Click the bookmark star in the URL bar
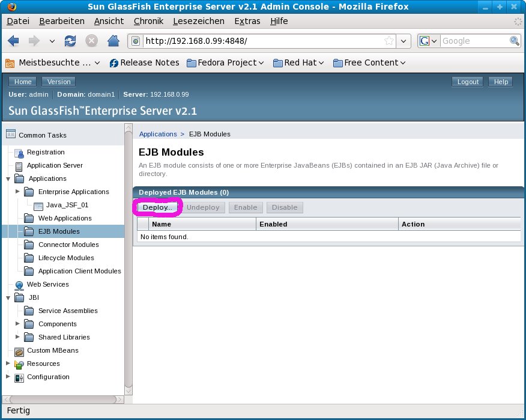Image resolution: width=526 pixels, height=420 pixels. coord(389,41)
